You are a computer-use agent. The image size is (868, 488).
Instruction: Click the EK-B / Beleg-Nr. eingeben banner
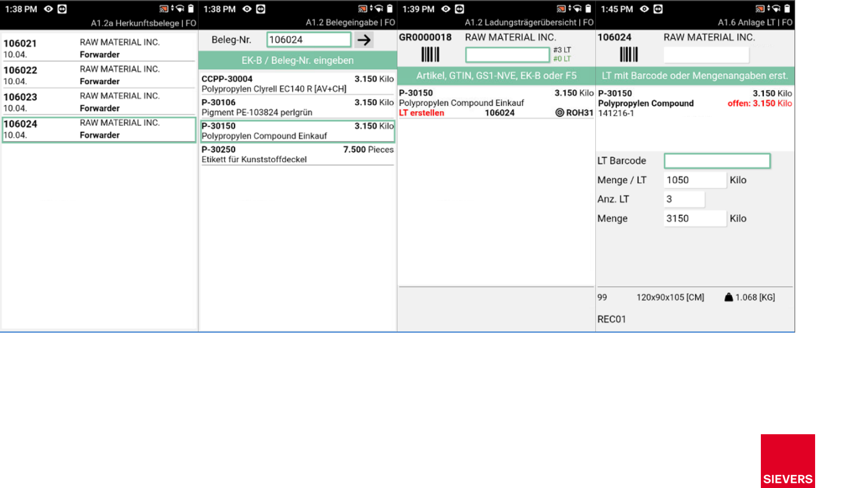[x=297, y=60]
